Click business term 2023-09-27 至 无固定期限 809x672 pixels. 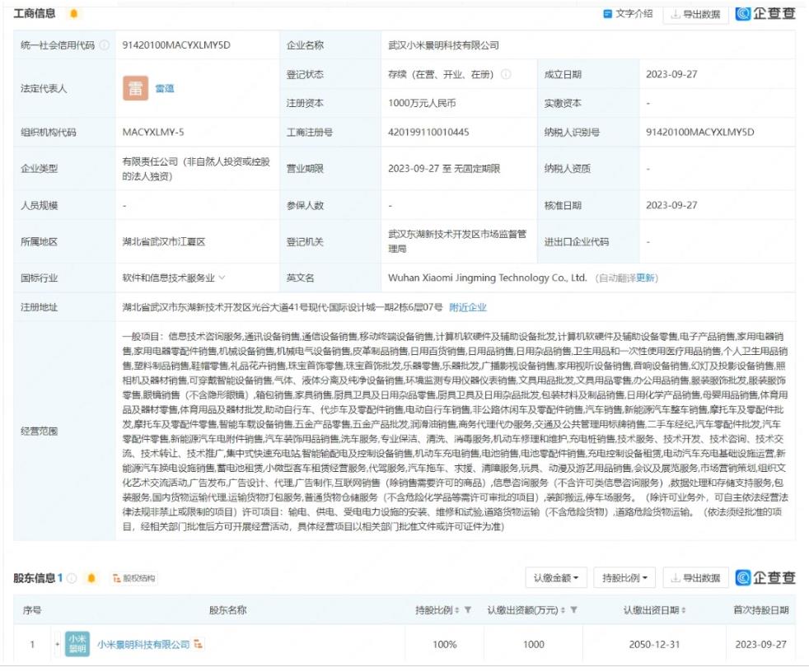(444, 169)
